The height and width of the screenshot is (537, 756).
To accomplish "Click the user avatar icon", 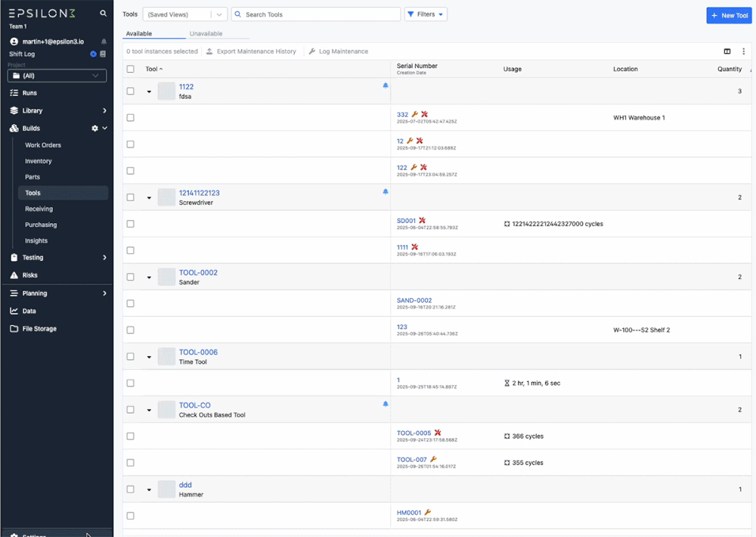I will 14,42.
